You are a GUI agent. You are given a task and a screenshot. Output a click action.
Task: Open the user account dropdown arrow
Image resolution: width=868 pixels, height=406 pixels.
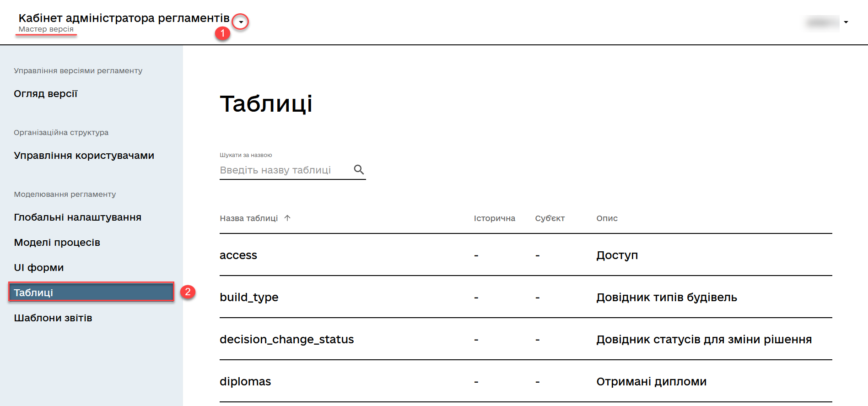coord(846,22)
